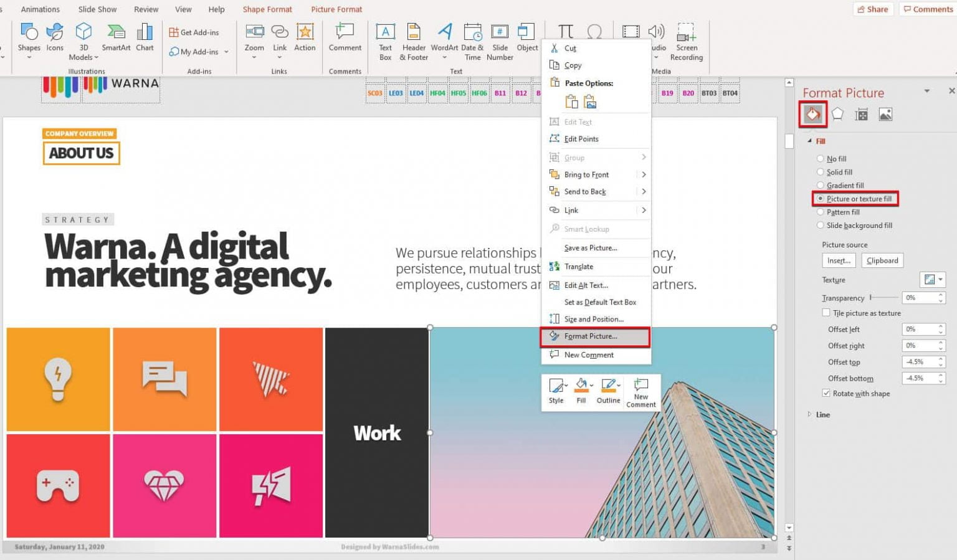Switch to the Picture icon in Format Picture pane
Screen dimensions: 957x560
tap(887, 114)
